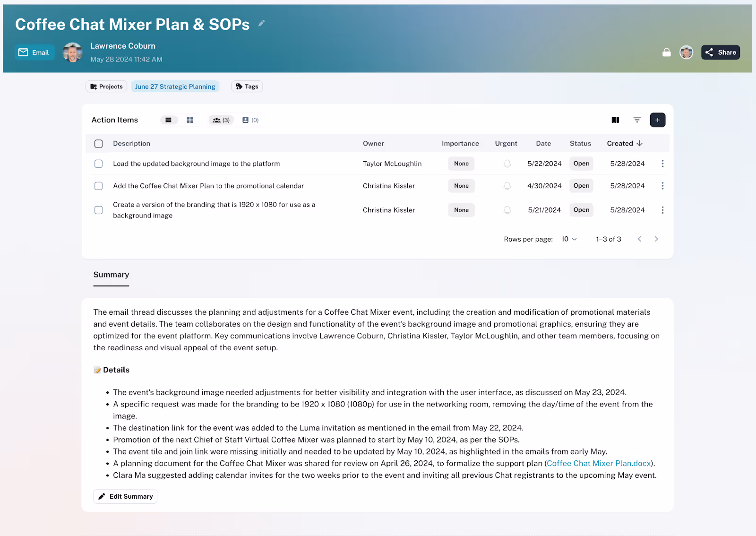756x536 pixels.
Task: Open the filter icon for Action Items
Action: pos(637,120)
